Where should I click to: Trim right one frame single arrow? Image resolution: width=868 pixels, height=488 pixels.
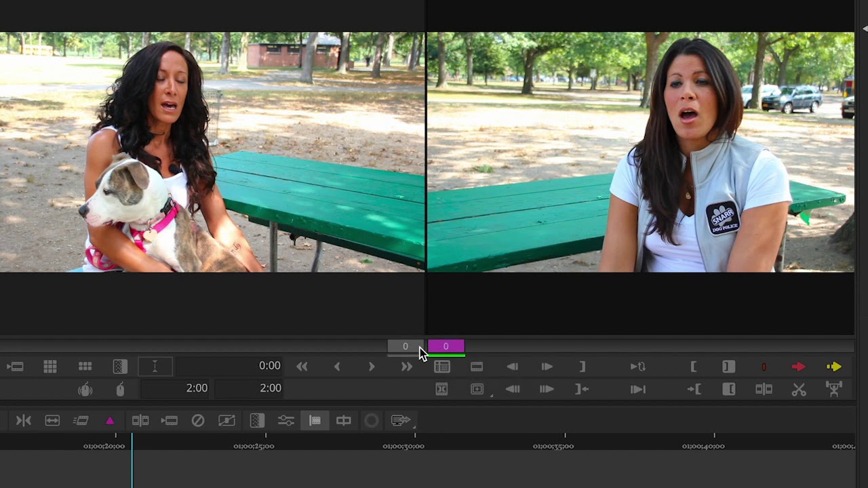point(372,367)
